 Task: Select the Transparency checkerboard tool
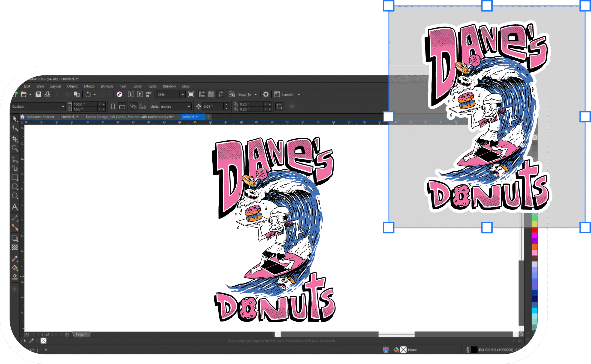pyautogui.click(x=15, y=247)
